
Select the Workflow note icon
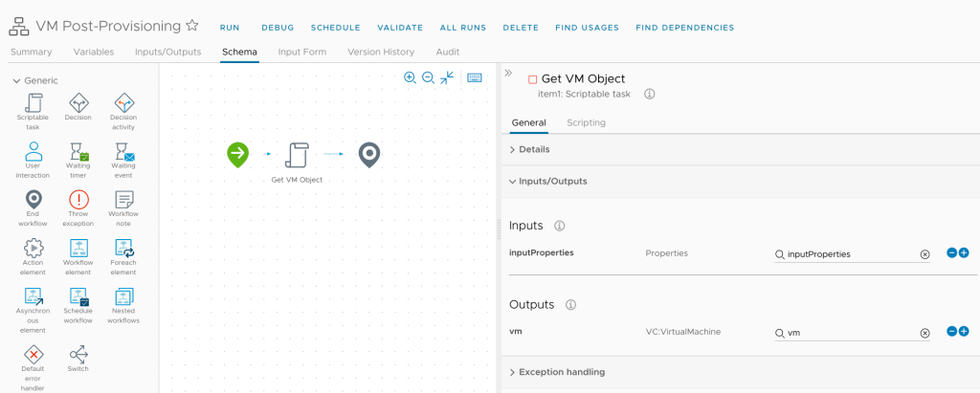point(123,199)
